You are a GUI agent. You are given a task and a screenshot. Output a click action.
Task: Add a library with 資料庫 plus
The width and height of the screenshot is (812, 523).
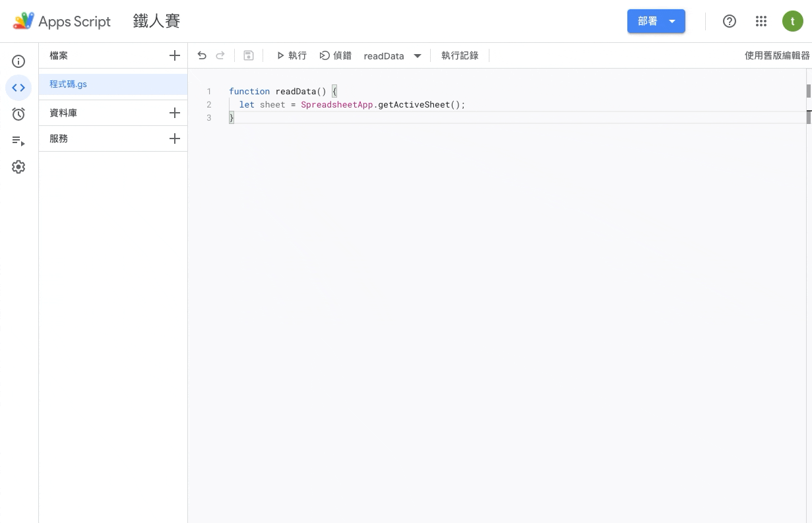coord(174,113)
